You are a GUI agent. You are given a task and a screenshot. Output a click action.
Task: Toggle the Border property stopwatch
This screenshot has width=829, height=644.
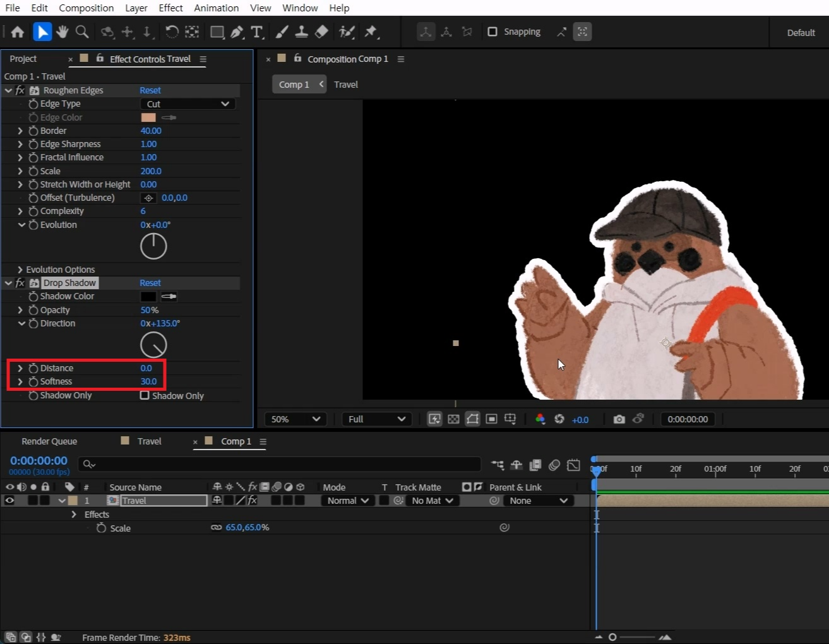(33, 131)
